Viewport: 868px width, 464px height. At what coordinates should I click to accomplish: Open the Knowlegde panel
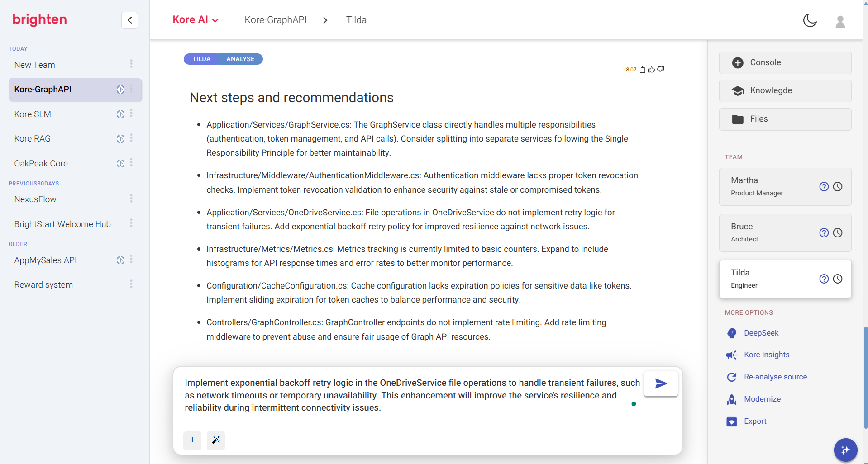[x=785, y=90]
